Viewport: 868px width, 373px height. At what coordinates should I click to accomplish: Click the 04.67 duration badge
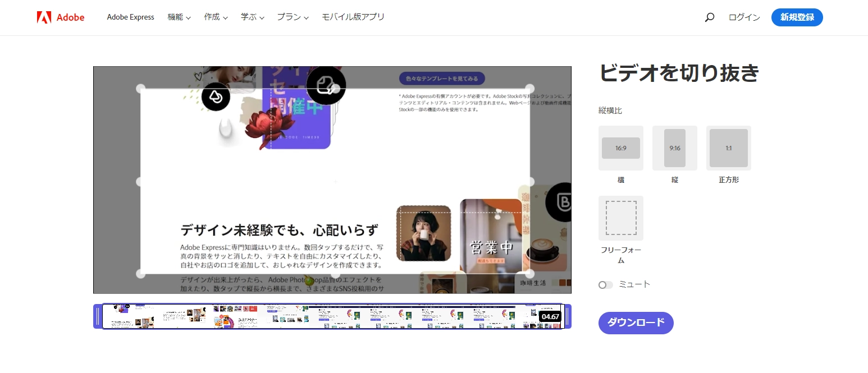click(x=551, y=316)
